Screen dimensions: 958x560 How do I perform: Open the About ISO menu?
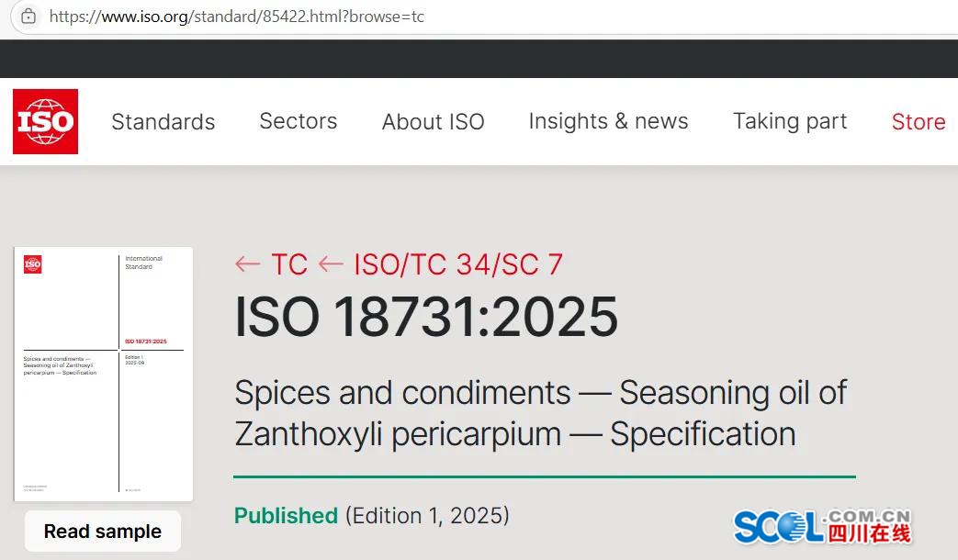[x=433, y=122]
